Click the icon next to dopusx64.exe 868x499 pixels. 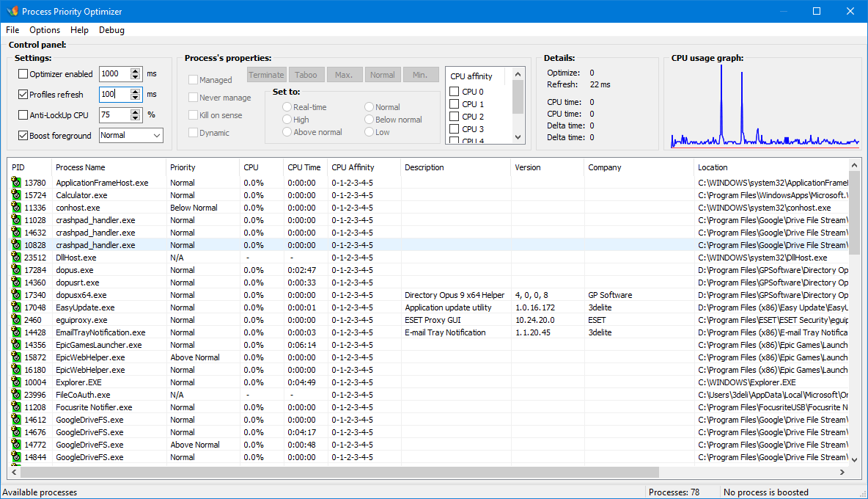coord(16,295)
